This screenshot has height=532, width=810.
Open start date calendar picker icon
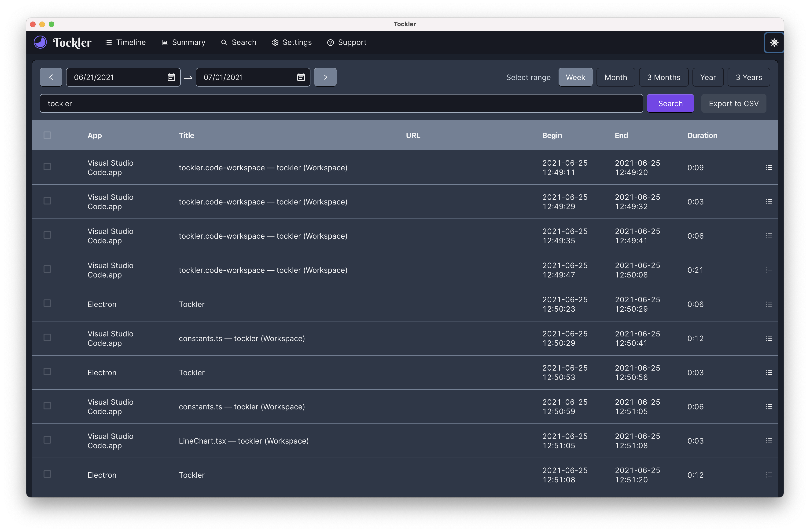pyautogui.click(x=171, y=77)
